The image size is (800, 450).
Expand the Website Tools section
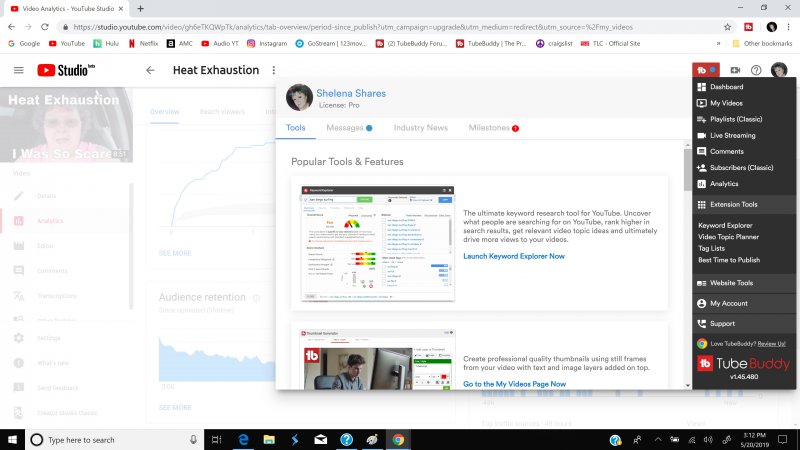coord(731,283)
